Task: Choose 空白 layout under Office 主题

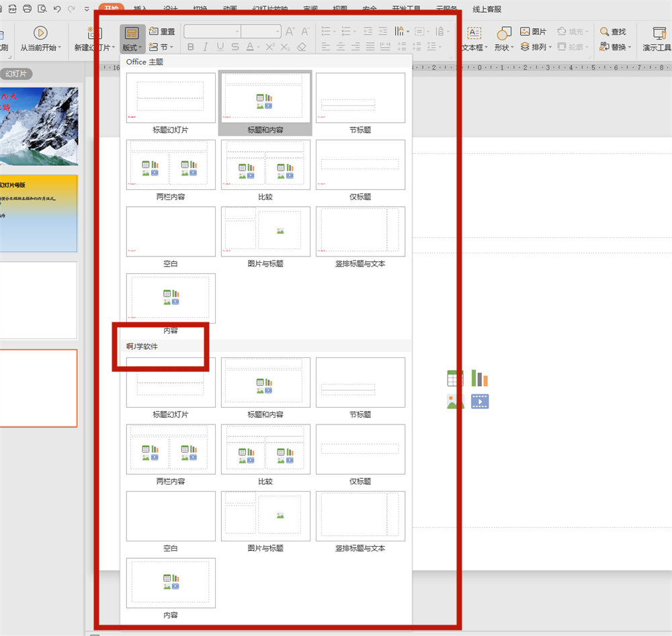Action: point(171,237)
